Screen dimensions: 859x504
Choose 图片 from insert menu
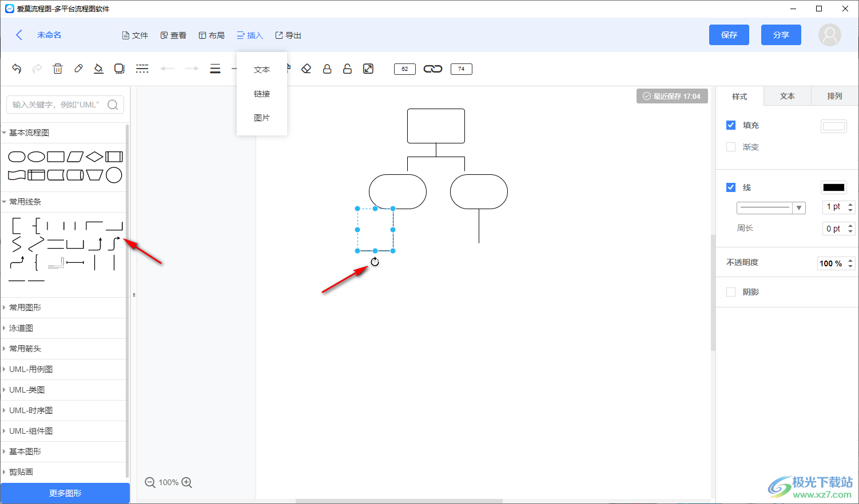(262, 118)
